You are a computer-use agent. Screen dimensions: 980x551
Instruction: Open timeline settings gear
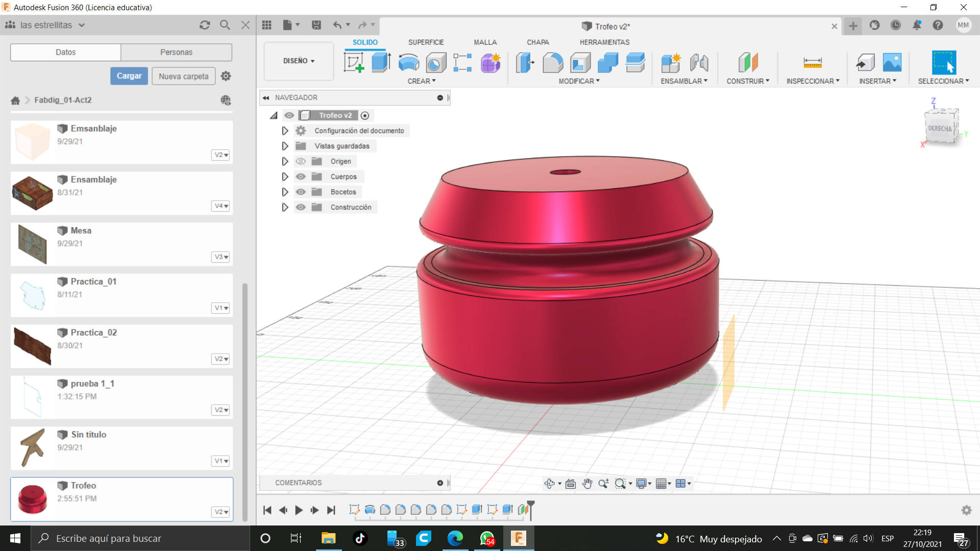[966, 510]
